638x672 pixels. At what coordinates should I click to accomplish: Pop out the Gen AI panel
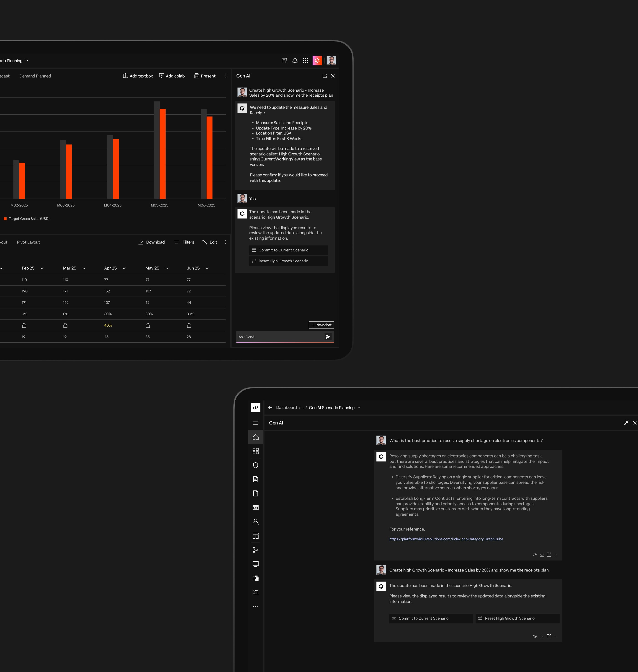tap(324, 76)
